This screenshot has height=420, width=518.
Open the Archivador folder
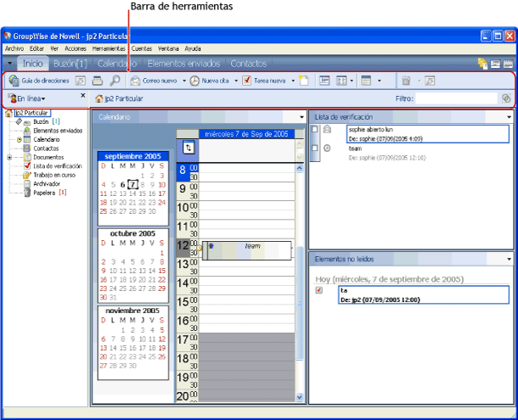(47, 184)
